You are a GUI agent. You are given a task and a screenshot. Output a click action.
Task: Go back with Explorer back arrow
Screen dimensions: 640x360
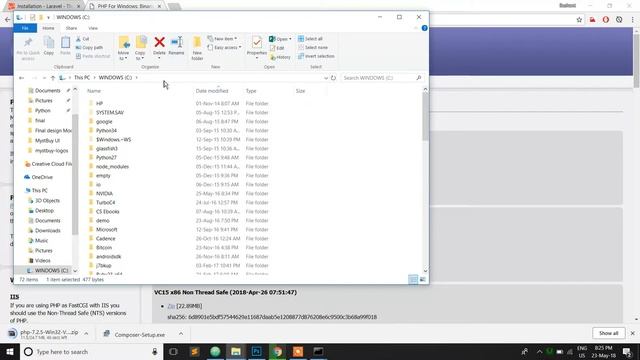[x=21, y=78]
